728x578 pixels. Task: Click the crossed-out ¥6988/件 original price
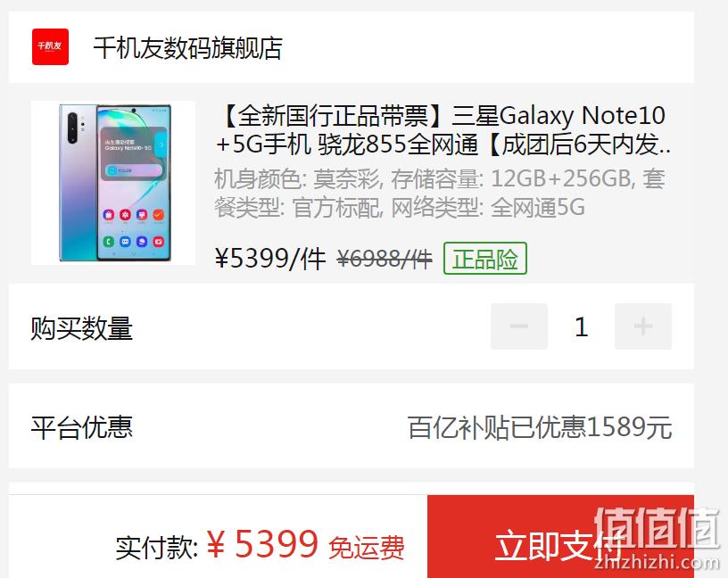coord(385,259)
